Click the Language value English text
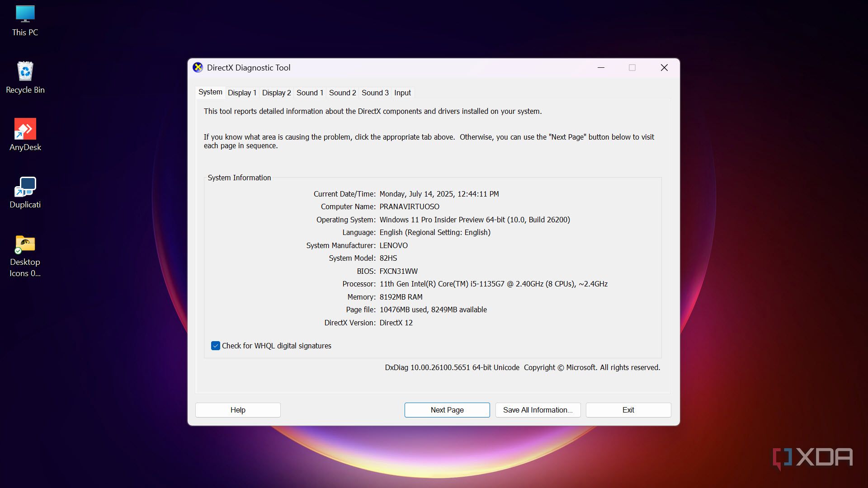The width and height of the screenshot is (868, 488). (435, 232)
